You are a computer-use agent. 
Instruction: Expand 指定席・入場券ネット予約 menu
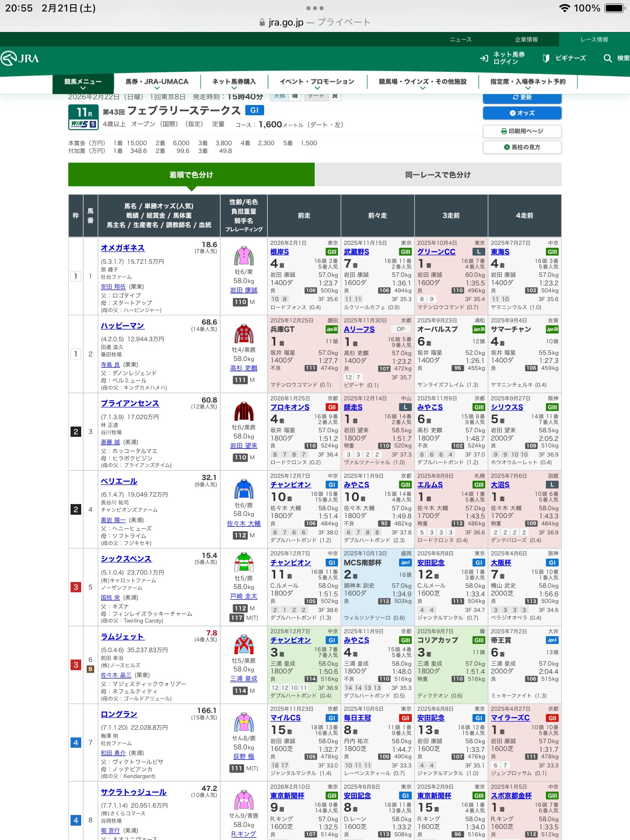[x=528, y=83]
